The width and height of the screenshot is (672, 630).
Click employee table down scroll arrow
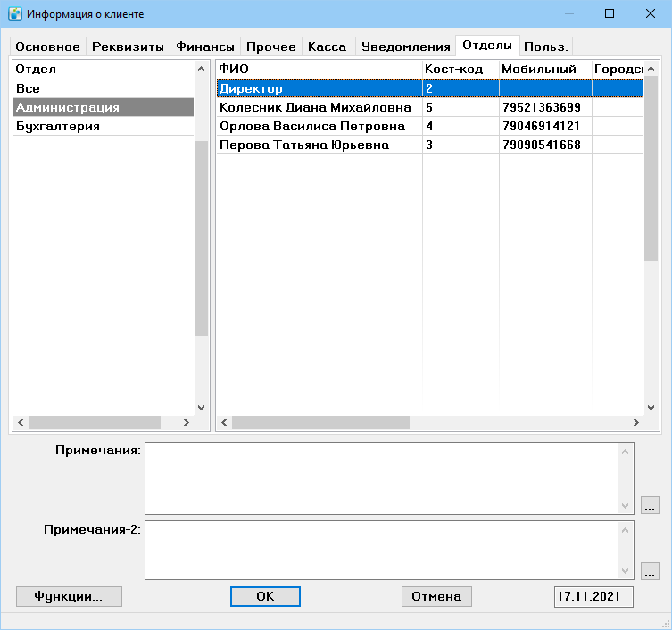(651, 408)
